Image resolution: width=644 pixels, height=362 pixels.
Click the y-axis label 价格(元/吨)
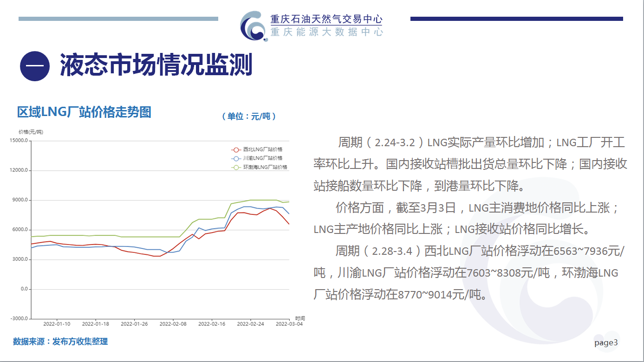pos(31,132)
